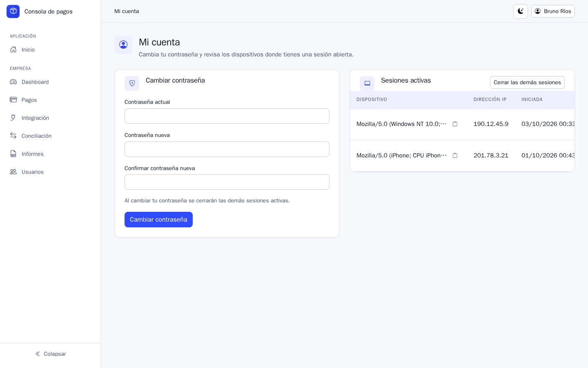
Task: Click the Mi cuenta profile header icon
Action: click(x=123, y=45)
